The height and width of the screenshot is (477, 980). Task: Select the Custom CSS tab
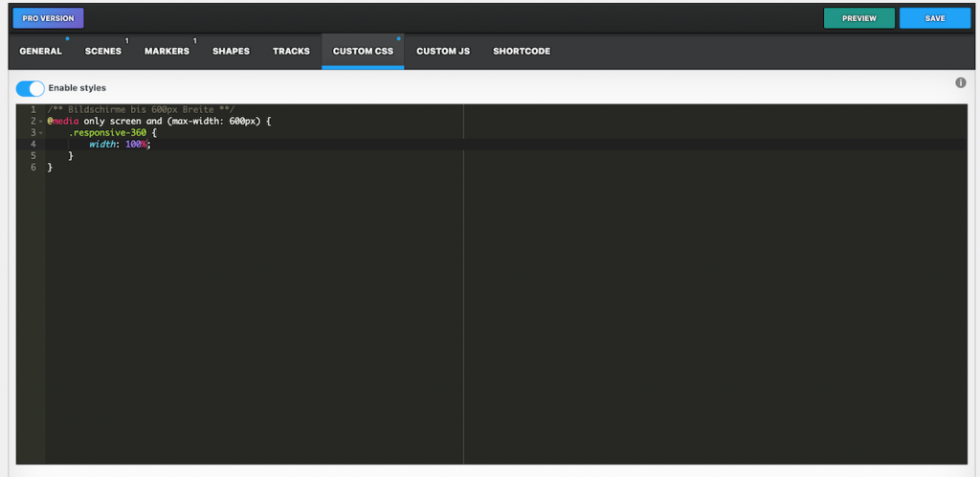pos(363,52)
